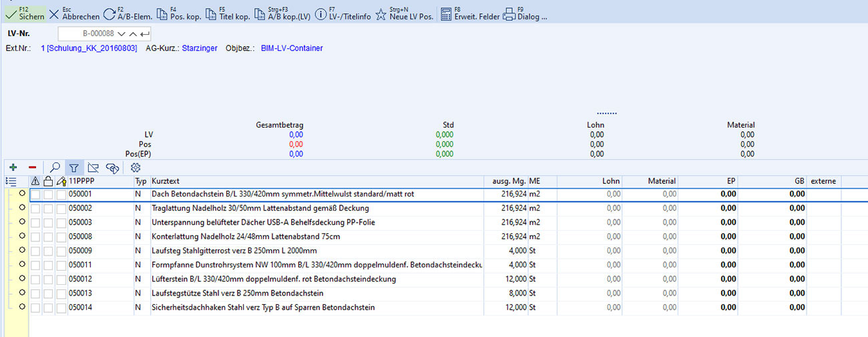Tick warning checkbox in row 050001
The height and width of the screenshot is (337, 868).
click(36, 195)
